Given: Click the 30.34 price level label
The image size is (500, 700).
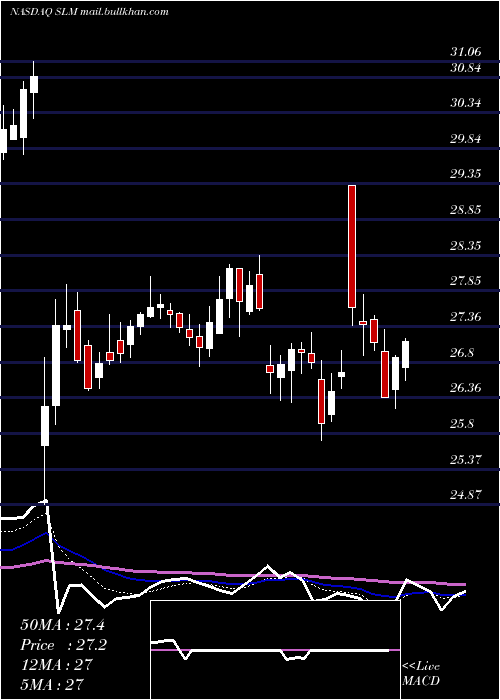Looking at the screenshot, I should 466,103.
